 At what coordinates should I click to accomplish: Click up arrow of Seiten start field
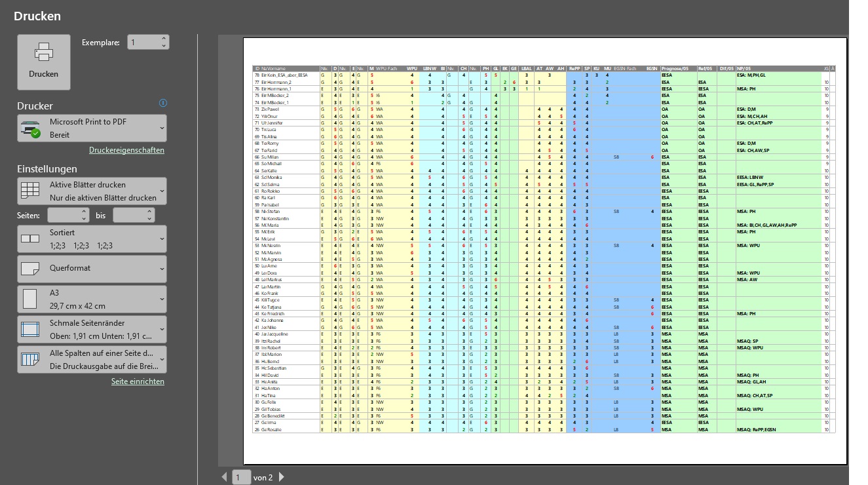pos(84,212)
